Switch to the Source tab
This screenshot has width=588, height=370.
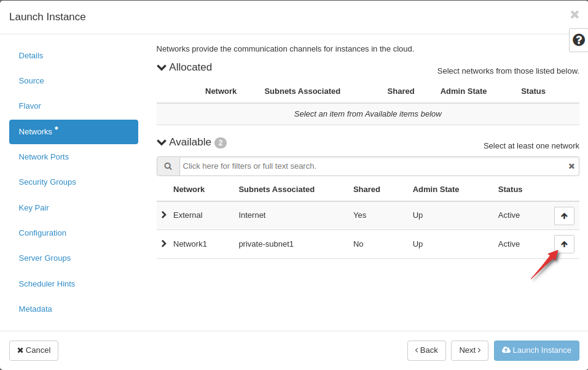[x=31, y=81]
